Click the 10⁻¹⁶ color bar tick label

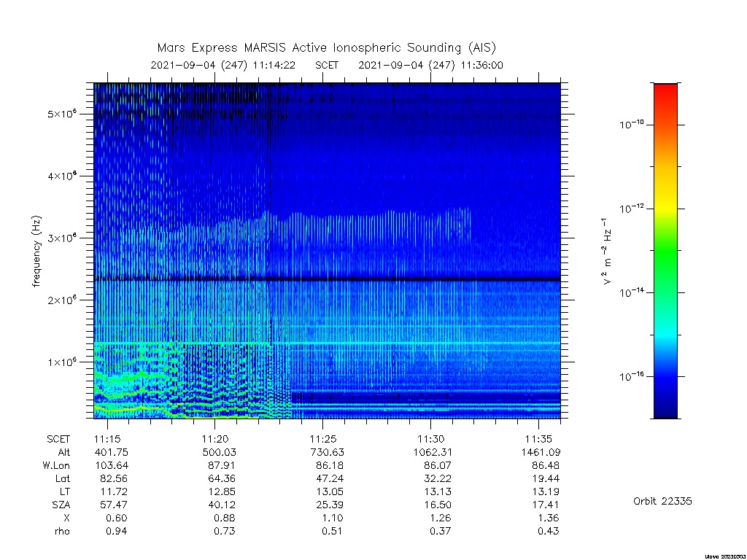pyautogui.click(x=632, y=376)
